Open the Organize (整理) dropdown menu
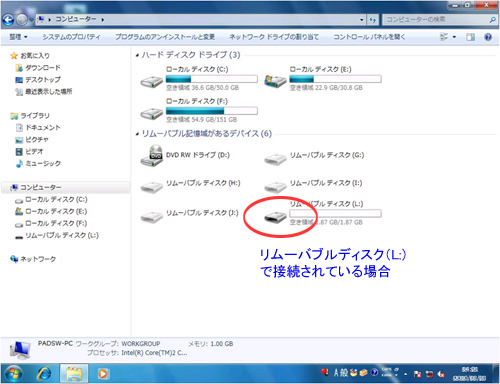 click(18, 37)
